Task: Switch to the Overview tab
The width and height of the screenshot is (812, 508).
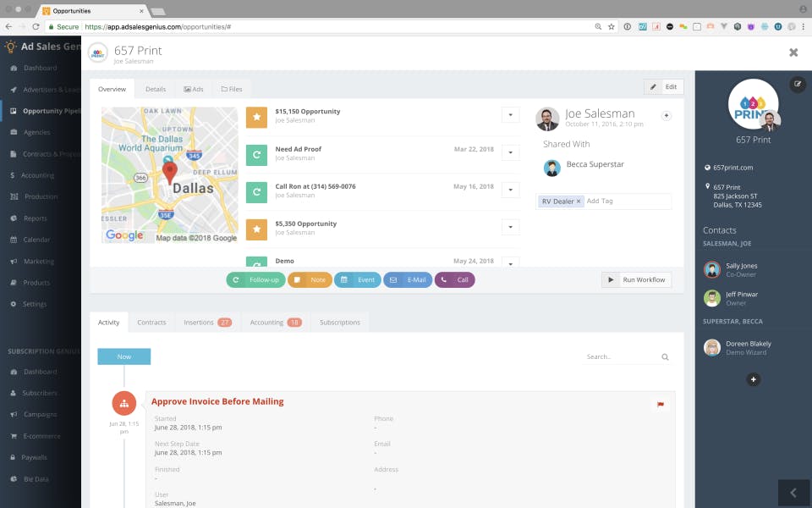Action: tap(112, 89)
